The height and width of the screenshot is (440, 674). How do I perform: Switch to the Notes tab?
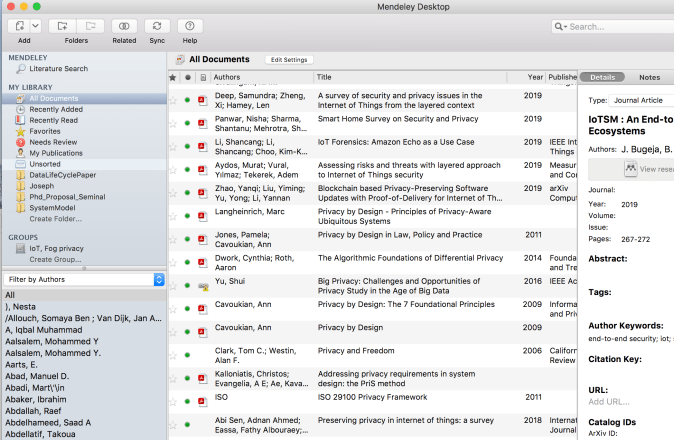click(649, 77)
